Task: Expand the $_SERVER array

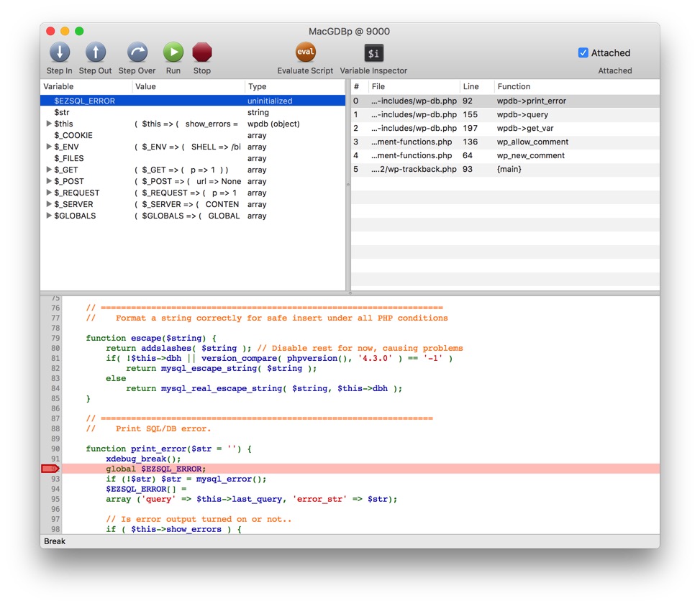Action: coord(49,203)
